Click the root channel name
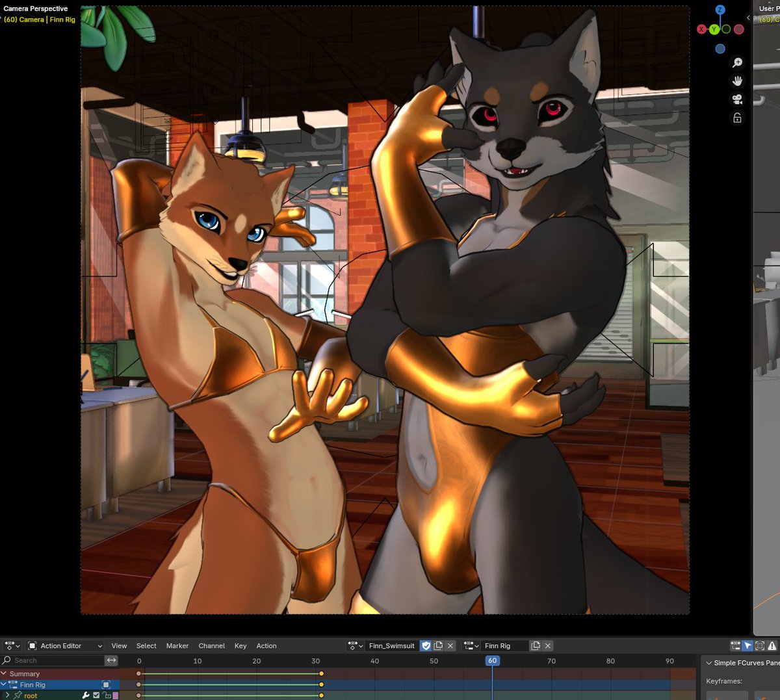The height and width of the screenshot is (700, 780). (31, 695)
